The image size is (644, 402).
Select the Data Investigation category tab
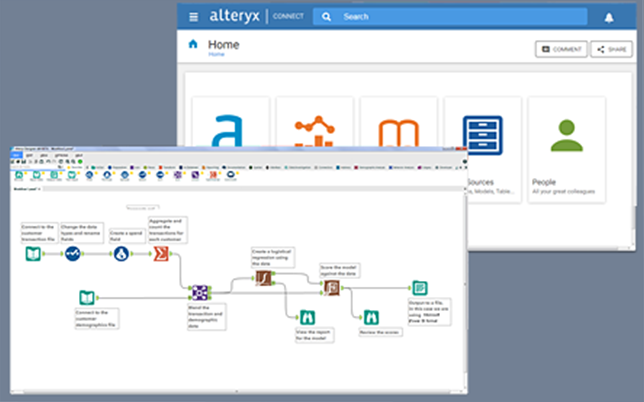tap(297, 168)
